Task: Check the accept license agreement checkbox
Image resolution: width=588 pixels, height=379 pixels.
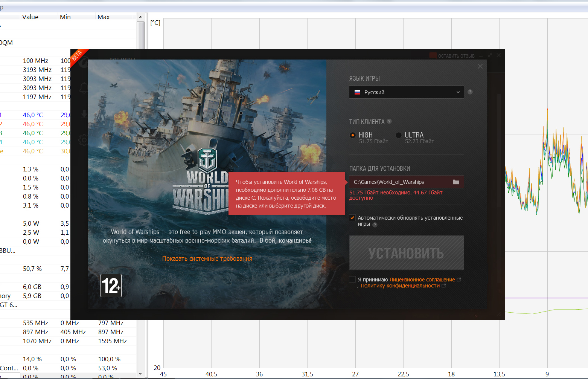Action: pos(352,280)
